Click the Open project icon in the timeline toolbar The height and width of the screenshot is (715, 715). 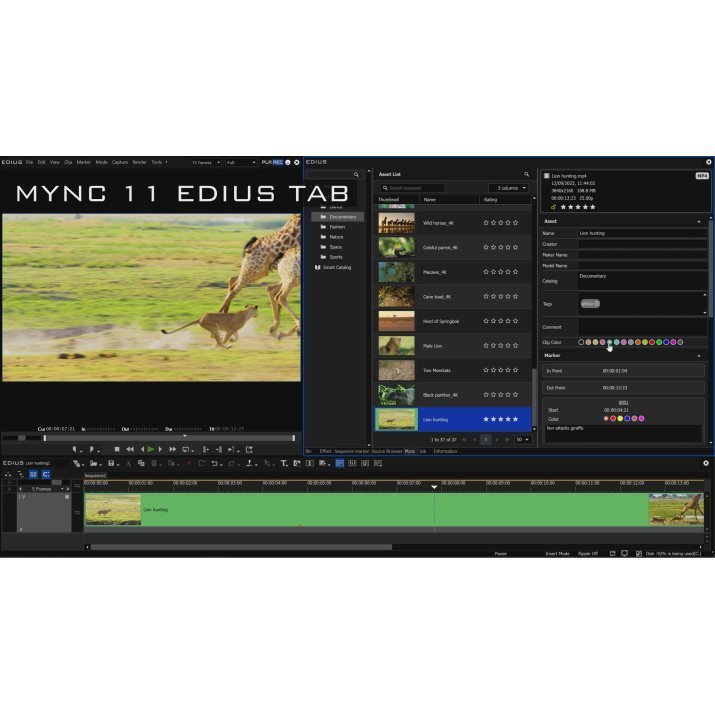coord(93,463)
